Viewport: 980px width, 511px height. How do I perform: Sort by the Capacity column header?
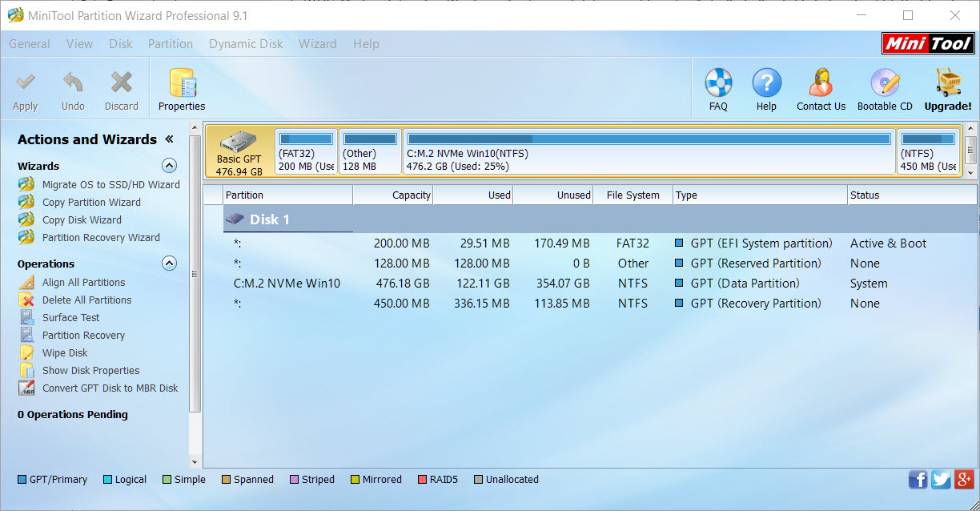coord(393,195)
